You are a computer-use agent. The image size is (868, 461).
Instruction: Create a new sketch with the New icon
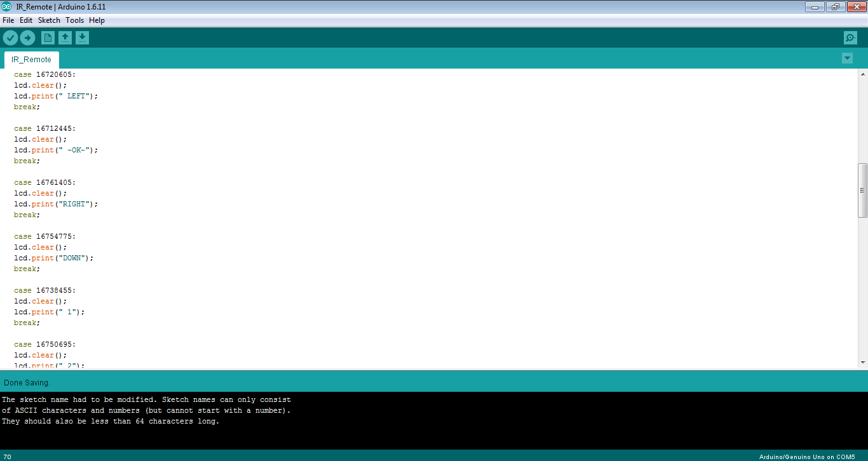[x=48, y=38]
